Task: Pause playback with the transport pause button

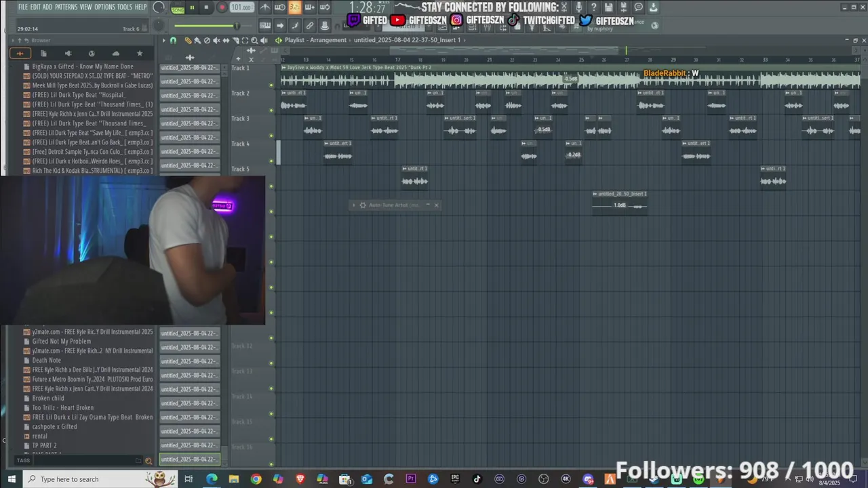Action: [x=192, y=7]
